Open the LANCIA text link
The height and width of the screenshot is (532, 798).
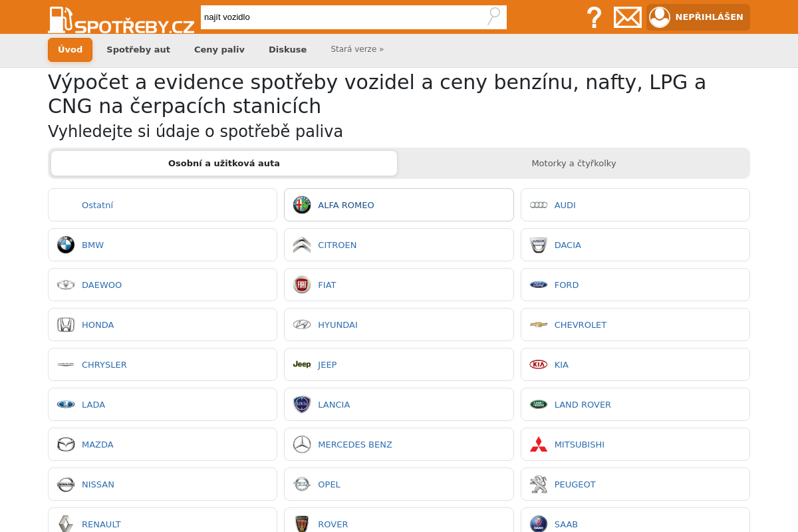tap(334, 404)
